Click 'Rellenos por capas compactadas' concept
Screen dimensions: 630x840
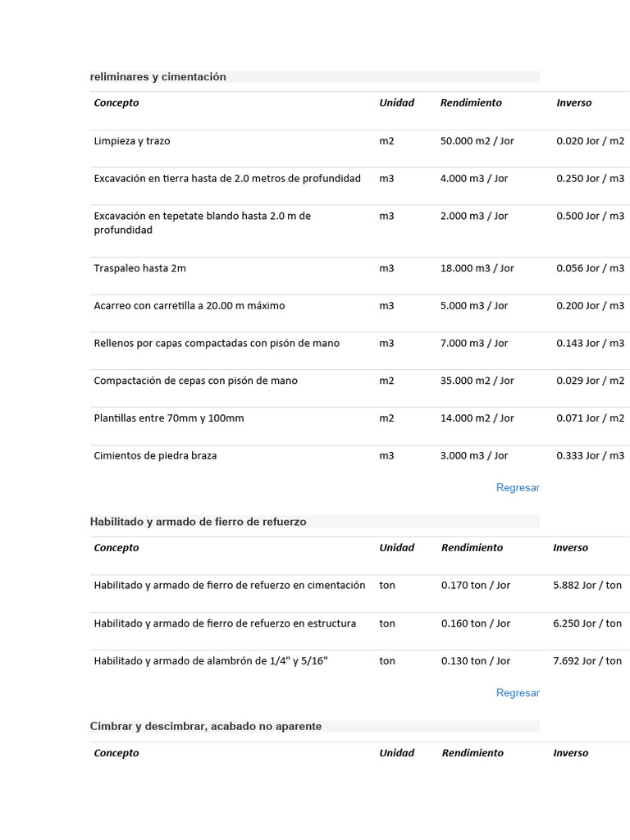pos(217,344)
